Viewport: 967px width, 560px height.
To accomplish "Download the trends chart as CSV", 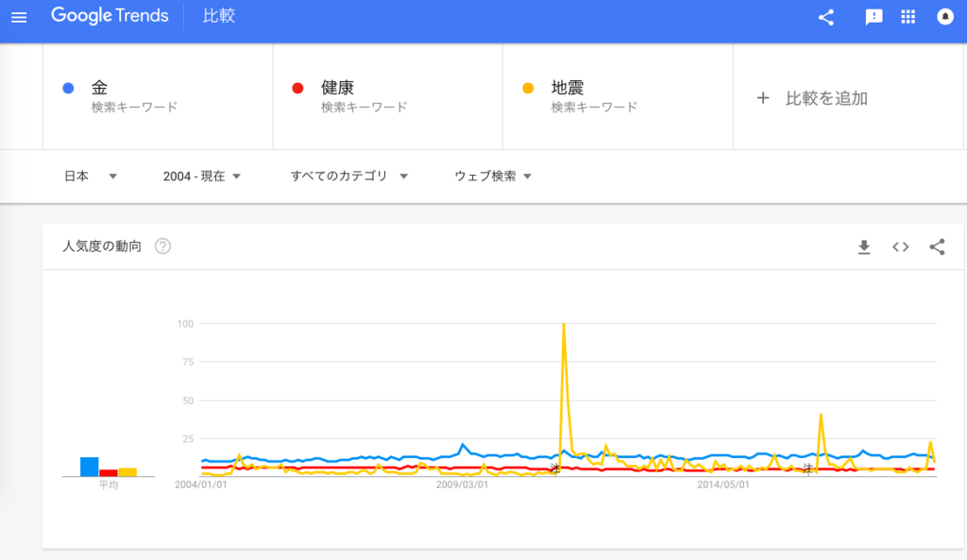I will (x=863, y=246).
